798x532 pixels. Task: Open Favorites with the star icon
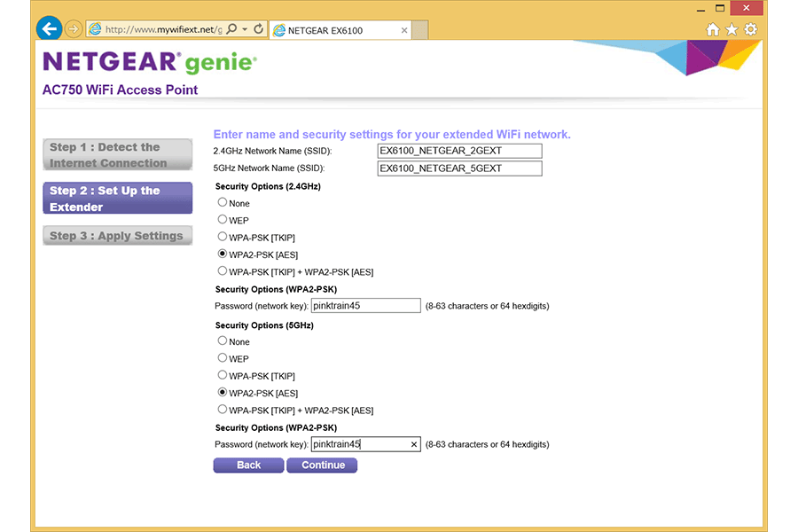[731, 29]
